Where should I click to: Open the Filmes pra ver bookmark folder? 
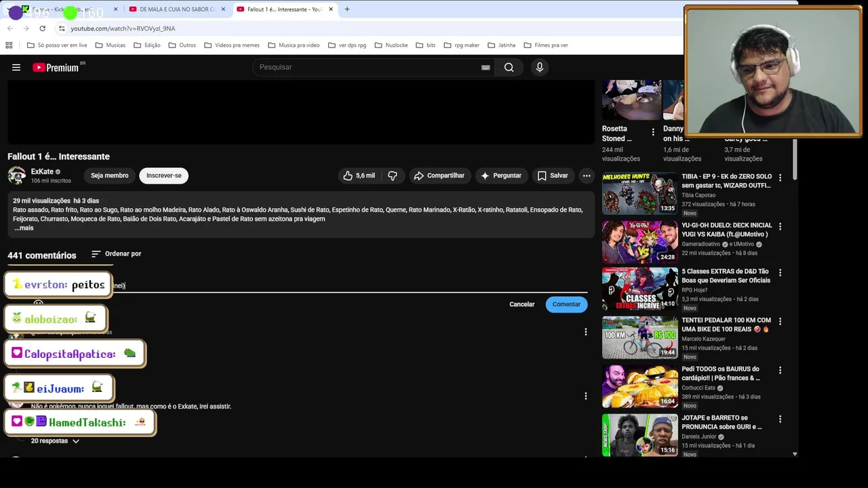pos(546,45)
